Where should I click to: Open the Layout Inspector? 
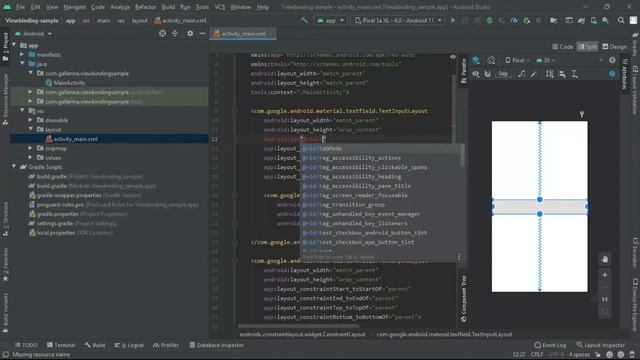pos(600,345)
